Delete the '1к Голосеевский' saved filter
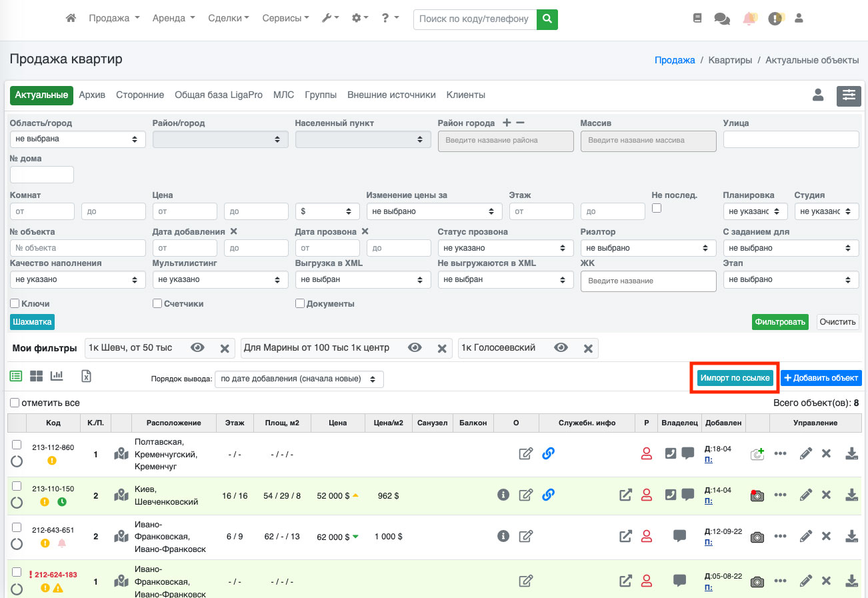 [588, 348]
